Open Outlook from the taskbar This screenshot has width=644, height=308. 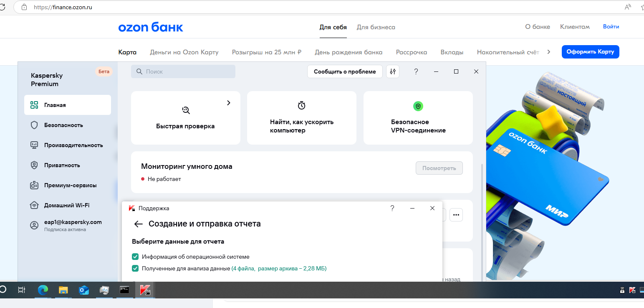pos(84,290)
